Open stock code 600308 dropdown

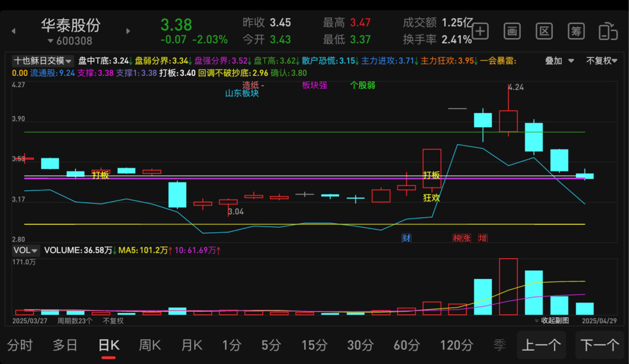pos(70,41)
